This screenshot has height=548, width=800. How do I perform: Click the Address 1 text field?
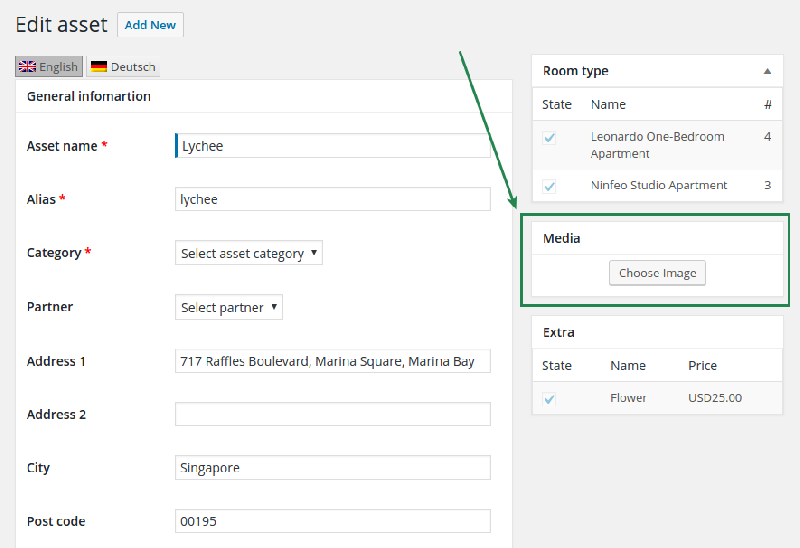[x=333, y=361]
